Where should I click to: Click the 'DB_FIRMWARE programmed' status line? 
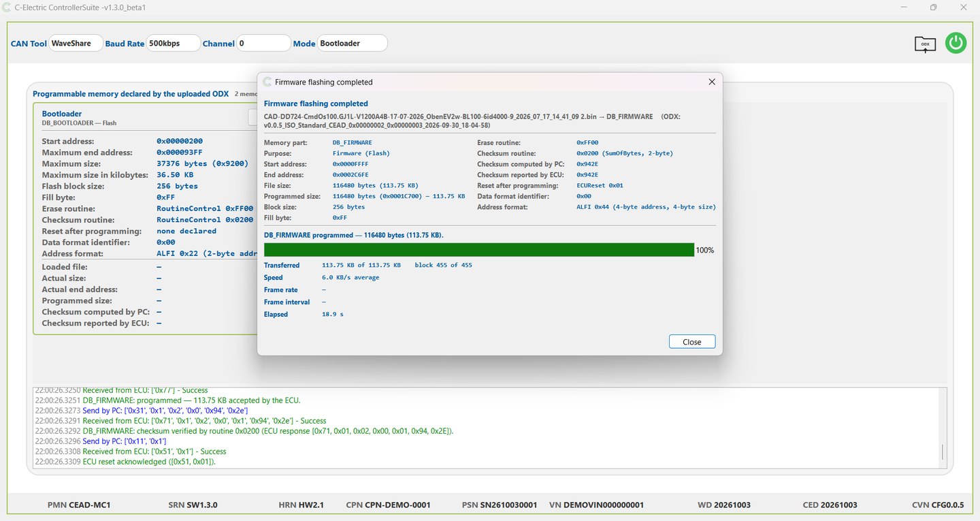click(354, 235)
